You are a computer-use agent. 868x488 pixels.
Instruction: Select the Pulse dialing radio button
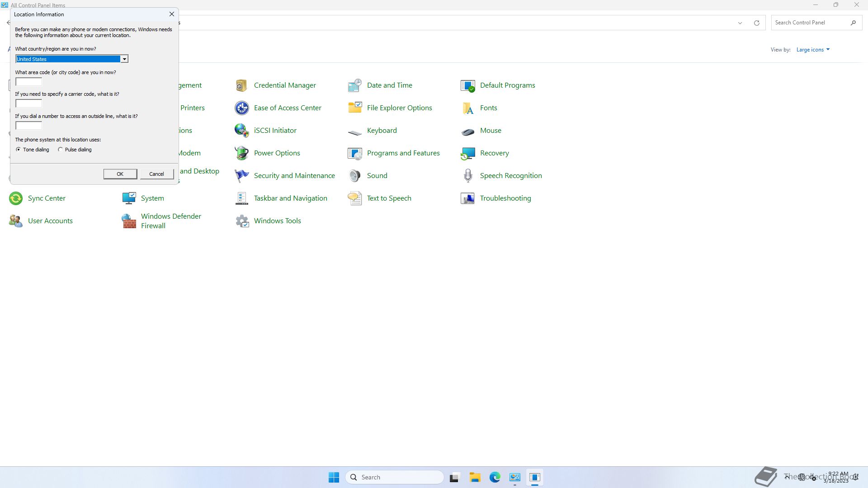point(60,150)
